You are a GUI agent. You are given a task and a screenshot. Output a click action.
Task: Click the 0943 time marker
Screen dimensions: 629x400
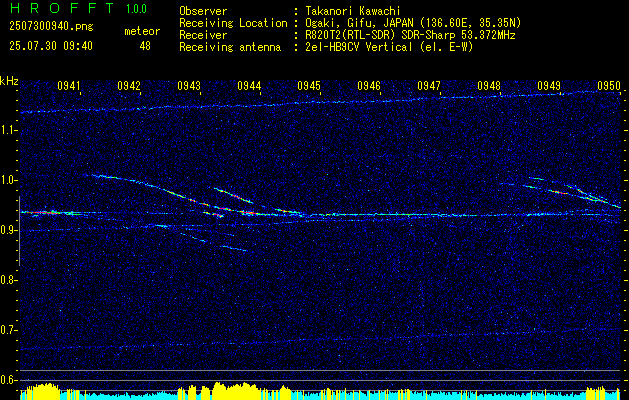[189, 85]
